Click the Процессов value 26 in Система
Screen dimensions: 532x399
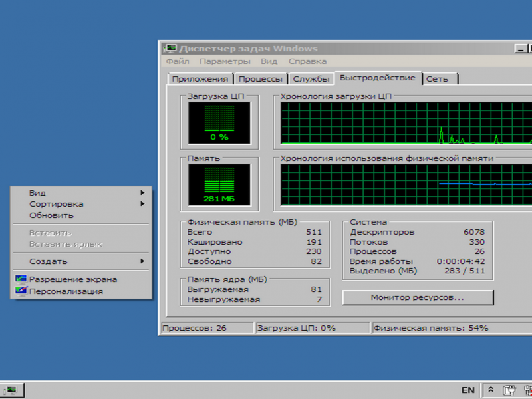[x=479, y=252]
